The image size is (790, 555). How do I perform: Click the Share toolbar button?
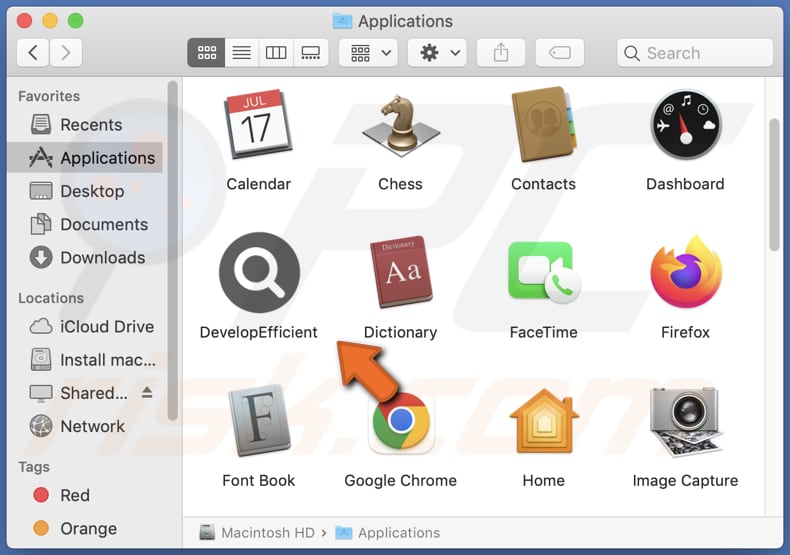pos(501,52)
